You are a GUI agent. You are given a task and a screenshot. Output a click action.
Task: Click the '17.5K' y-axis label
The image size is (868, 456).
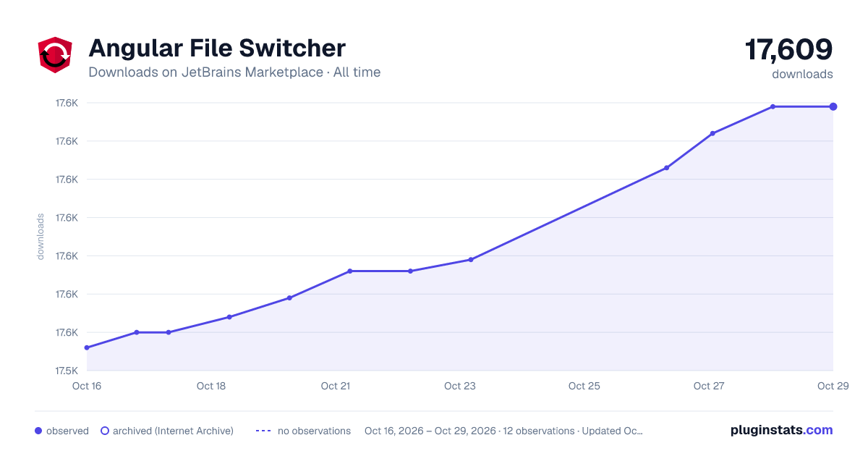pyautogui.click(x=67, y=371)
